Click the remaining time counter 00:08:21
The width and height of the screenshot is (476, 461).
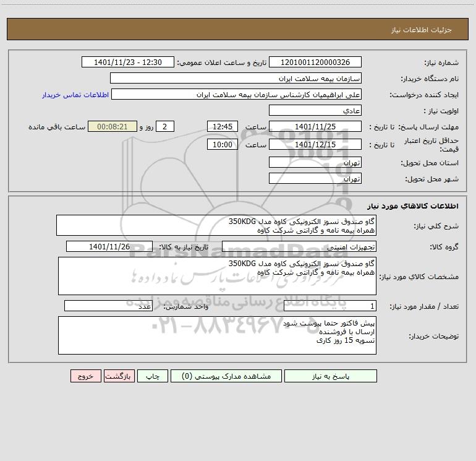click(x=113, y=126)
